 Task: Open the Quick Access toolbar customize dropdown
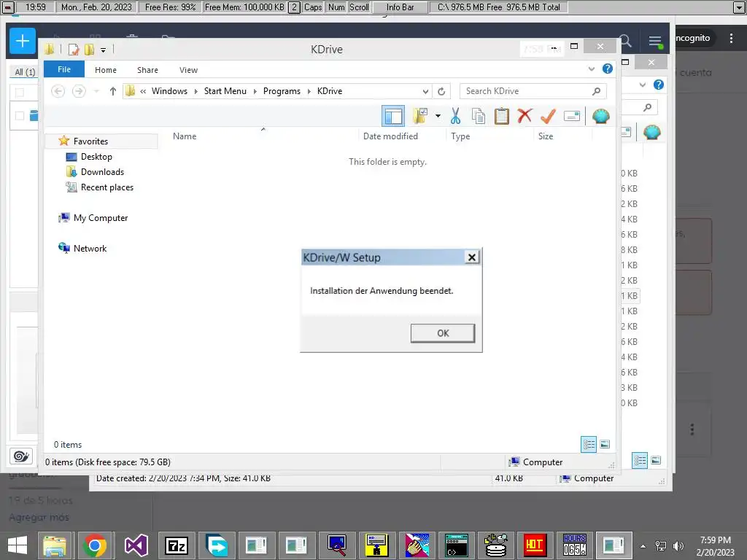tap(103, 50)
